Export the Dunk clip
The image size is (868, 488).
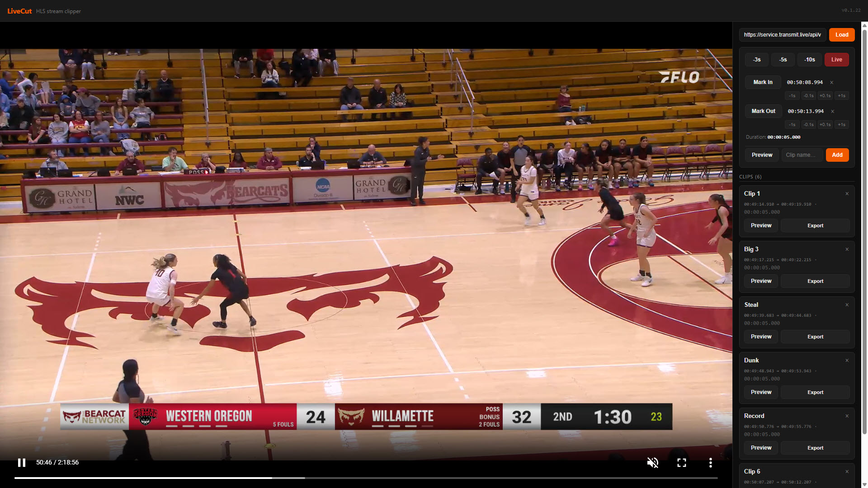pos(815,392)
